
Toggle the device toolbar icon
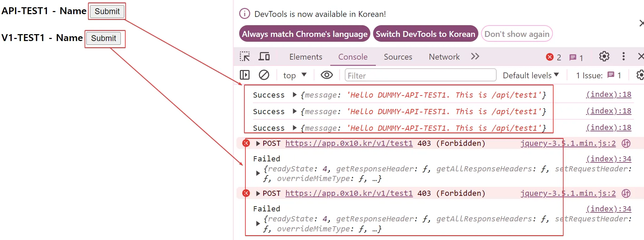(x=264, y=57)
